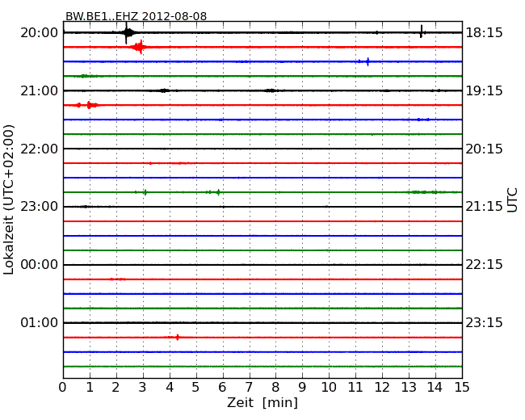Click the x-axis tick label 13
Screen dimensions: 525x420
409,387
